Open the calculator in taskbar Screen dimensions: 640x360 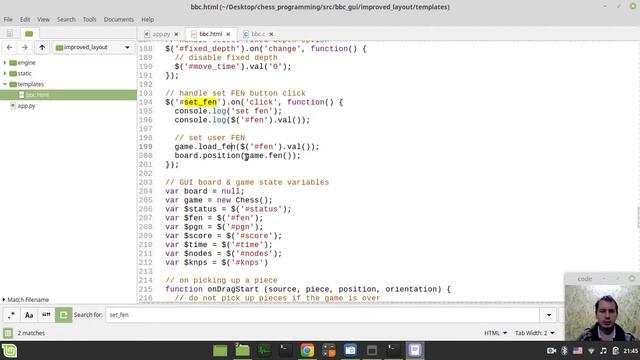coord(329,350)
